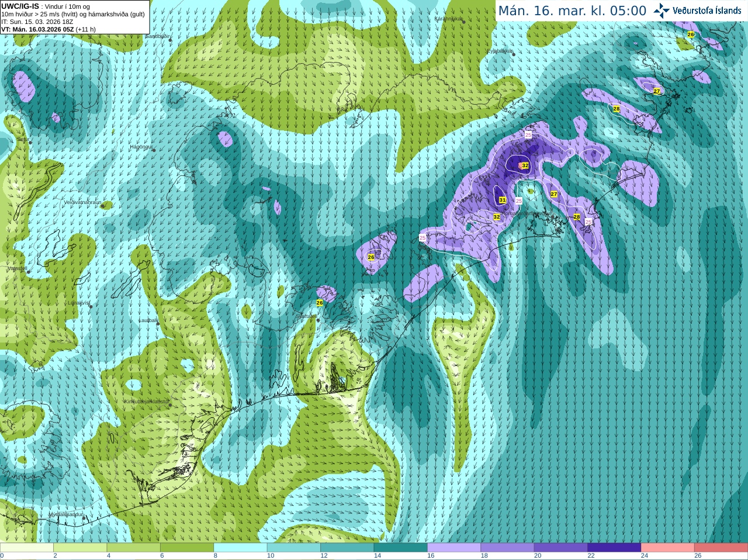This screenshot has width=748, height=560.
Task: Pick the 14–16 m/s dark teal legend swatch
Action: click(400, 548)
